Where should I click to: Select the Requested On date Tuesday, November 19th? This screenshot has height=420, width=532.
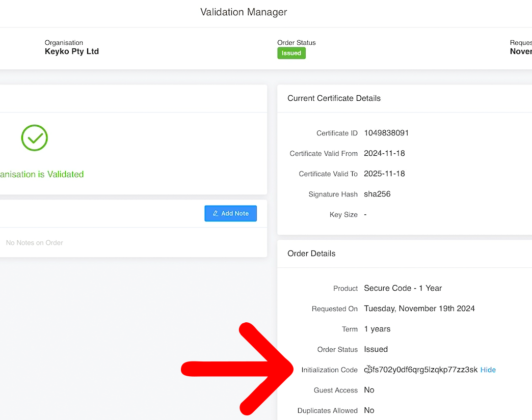click(419, 309)
